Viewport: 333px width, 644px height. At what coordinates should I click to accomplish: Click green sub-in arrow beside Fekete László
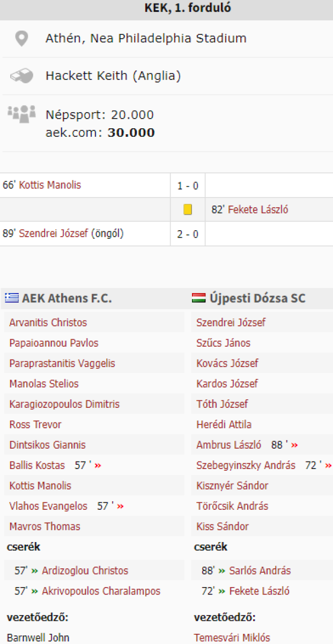[x=222, y=591]
